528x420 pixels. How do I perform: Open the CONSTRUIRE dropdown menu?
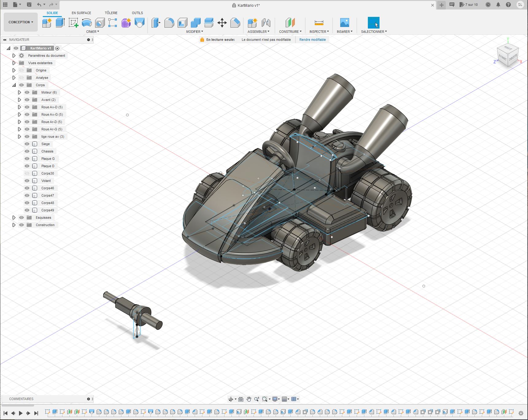pyautogui.click(x=290, y=32)
